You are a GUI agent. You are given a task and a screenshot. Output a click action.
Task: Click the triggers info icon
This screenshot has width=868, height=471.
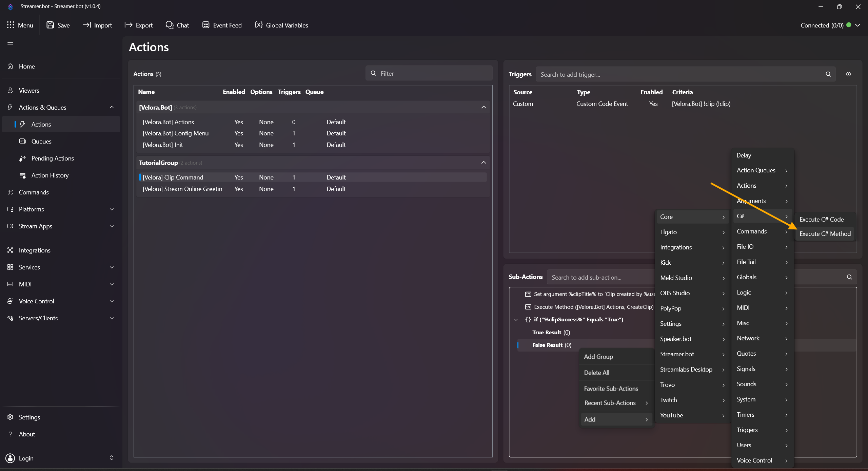848,74
